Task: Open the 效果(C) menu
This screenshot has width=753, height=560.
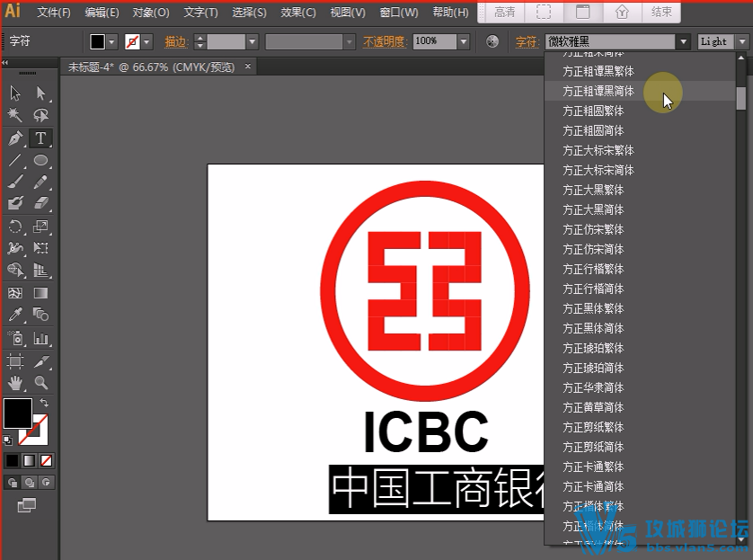Action: click(x=298, y=13)
